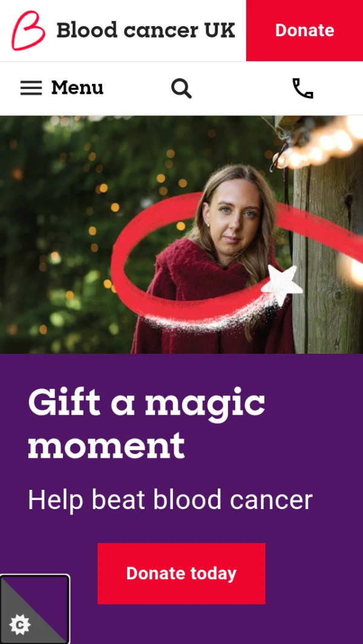Viewport: 363px width, 644px height.
Task: Click the header Donate button
Action: click(x=305, y=30)
